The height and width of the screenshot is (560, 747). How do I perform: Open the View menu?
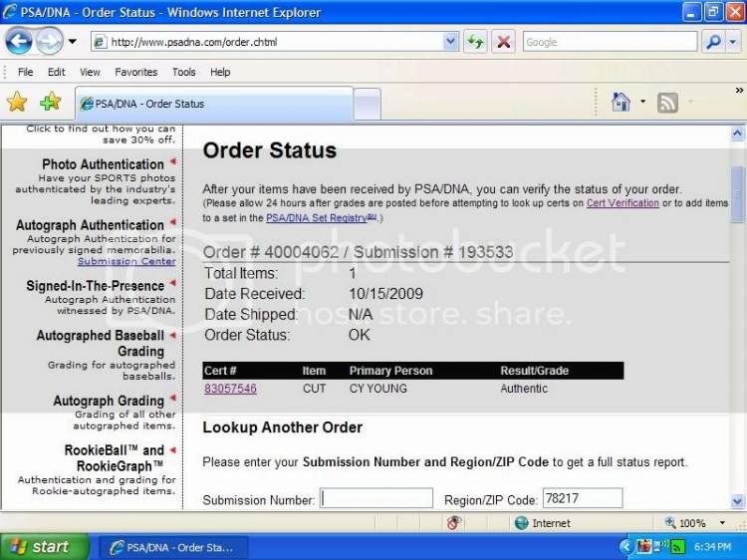pos(90,72)
